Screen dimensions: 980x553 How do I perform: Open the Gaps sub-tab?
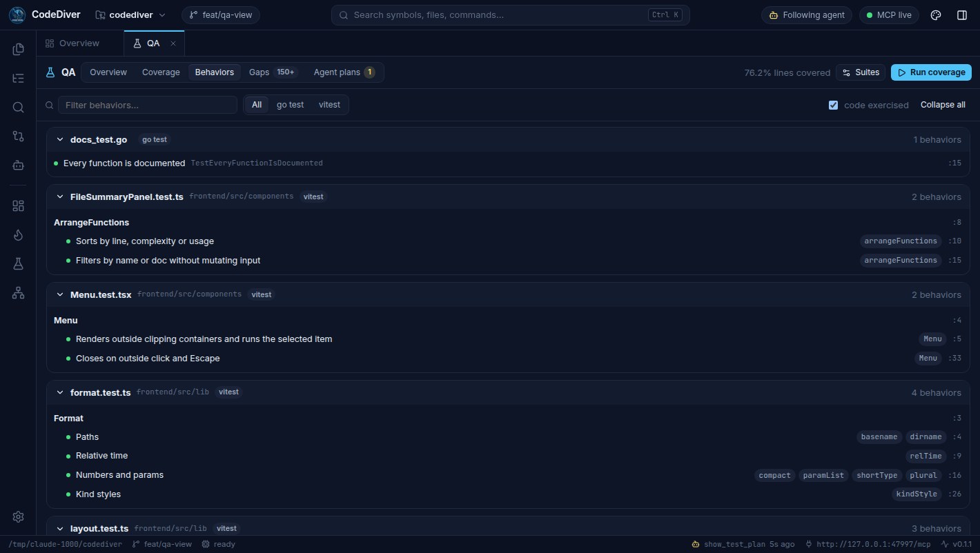(x=273, y=72)
